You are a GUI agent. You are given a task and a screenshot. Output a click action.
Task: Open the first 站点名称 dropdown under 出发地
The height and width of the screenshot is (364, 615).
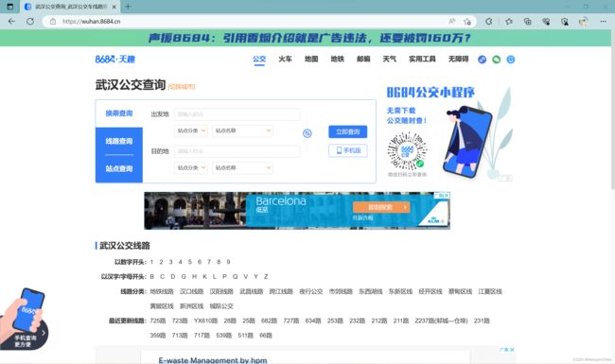point(242,130)
